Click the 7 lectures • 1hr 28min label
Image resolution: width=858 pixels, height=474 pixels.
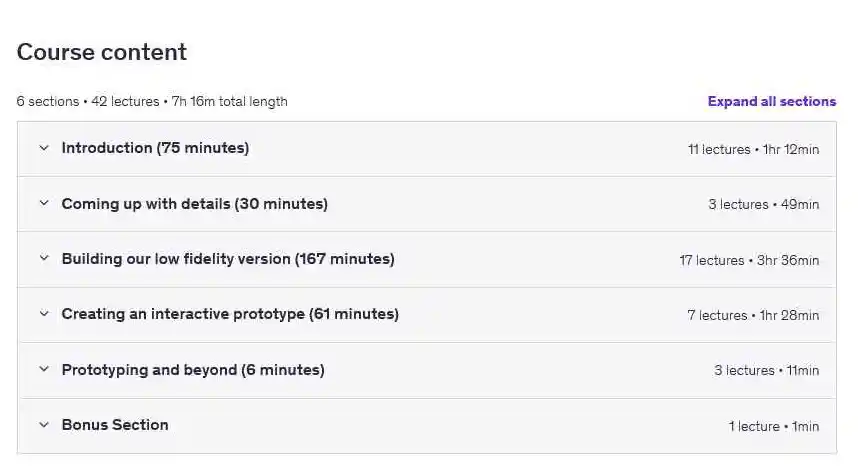click(753, 315)
